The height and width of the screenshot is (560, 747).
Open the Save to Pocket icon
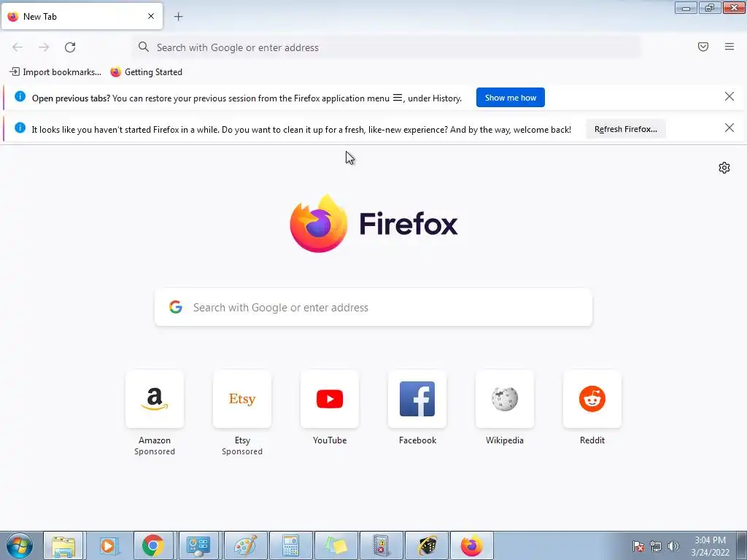703,47
